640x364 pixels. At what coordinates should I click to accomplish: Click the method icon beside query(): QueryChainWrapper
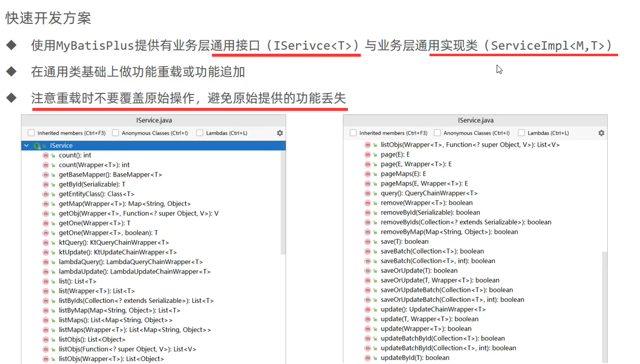point(368,193)
